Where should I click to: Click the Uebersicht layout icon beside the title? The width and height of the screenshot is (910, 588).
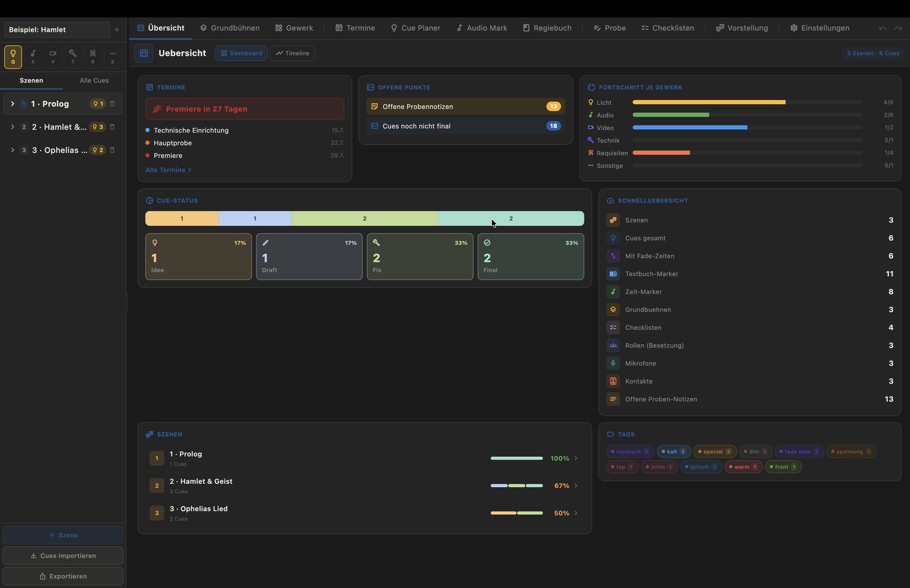point(144,53)
